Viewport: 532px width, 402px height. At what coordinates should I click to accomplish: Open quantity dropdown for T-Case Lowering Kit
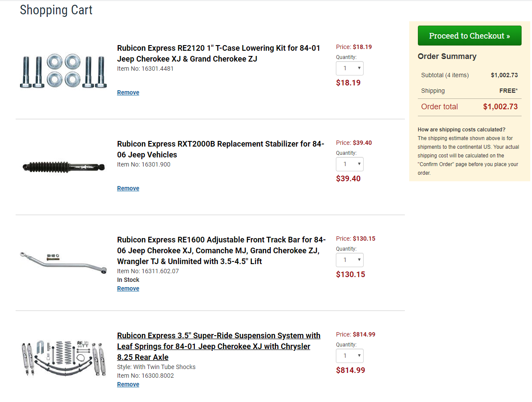click(x=349, y=69)
